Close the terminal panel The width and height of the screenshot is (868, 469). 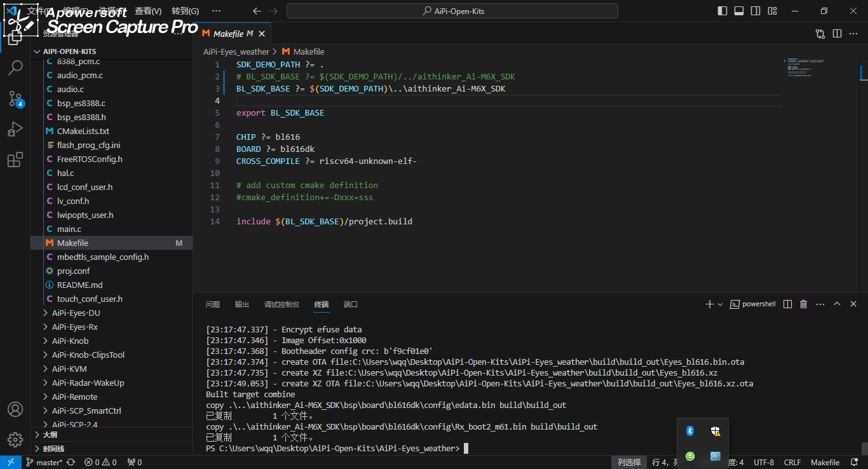[x=853, y=304]
